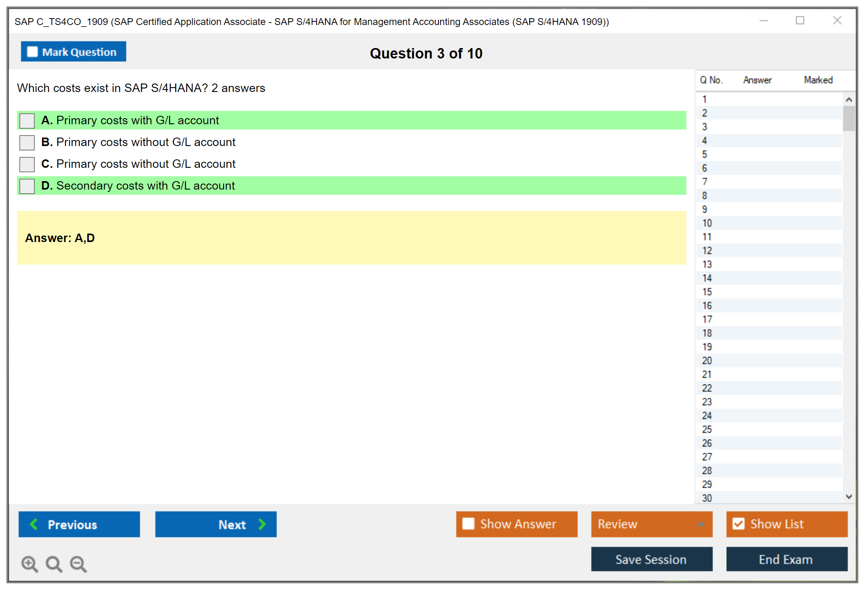Check answer A Primary costs with G/L
The height and width of the screenshot is (593, 868).
click(27, 121)
